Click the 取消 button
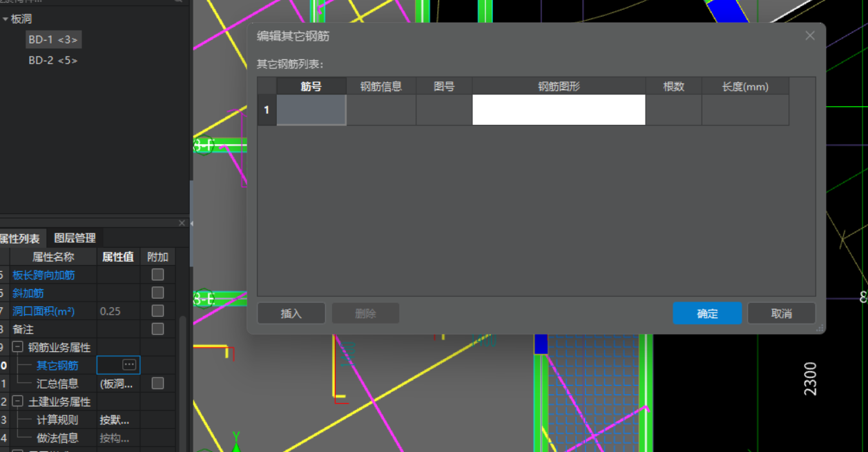The width and height of the screenshot is (868, 452). (781, 313)
